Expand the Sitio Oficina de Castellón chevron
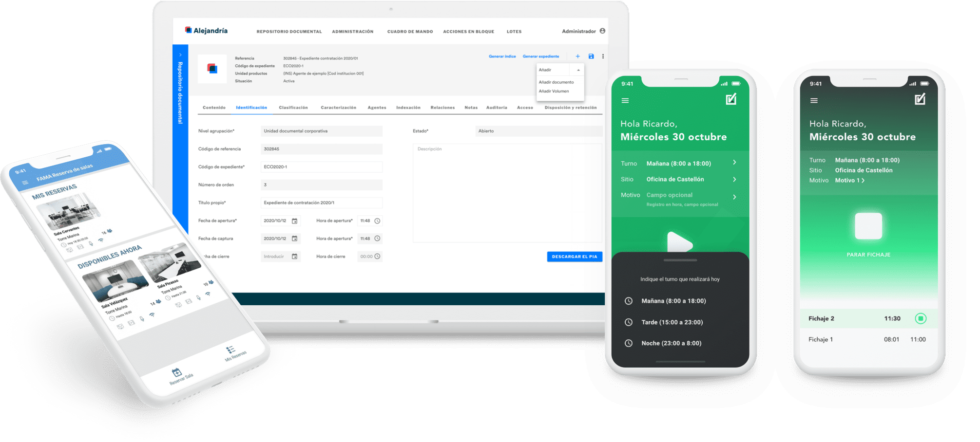The height and width of the screenshot is (442, 980). (734, 180)
